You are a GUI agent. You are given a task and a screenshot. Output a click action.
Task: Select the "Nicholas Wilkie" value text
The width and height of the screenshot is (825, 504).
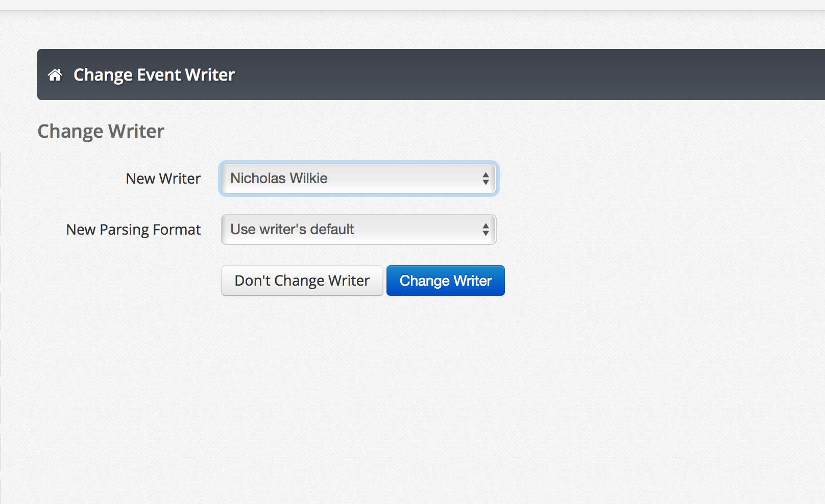[x=279, y=179]
